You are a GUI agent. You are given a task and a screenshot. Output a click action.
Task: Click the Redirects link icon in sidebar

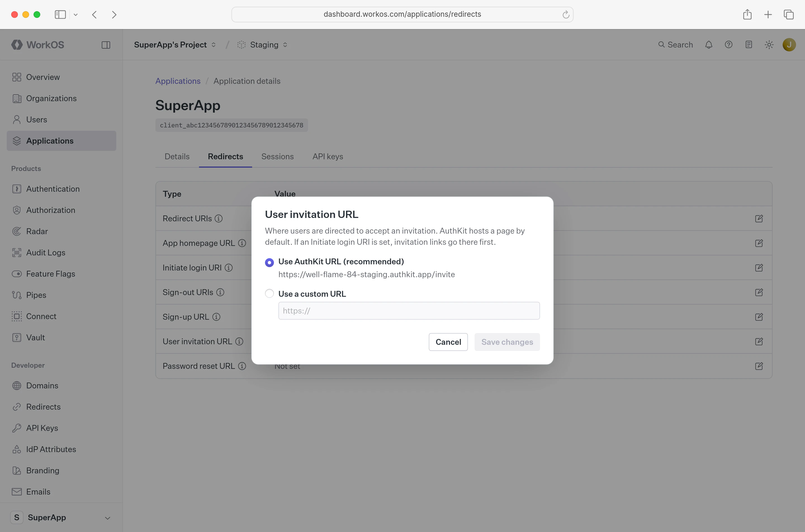(x=16, y=407)
